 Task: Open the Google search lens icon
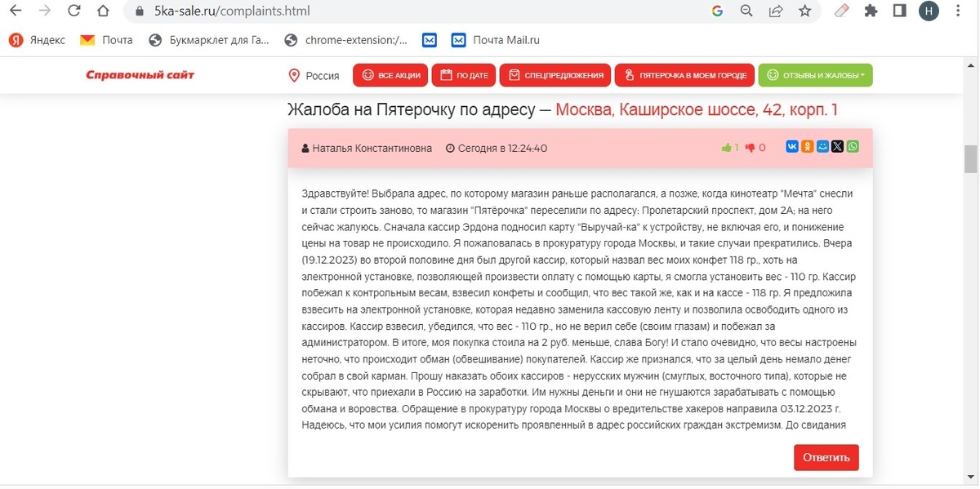coord(746,12)
